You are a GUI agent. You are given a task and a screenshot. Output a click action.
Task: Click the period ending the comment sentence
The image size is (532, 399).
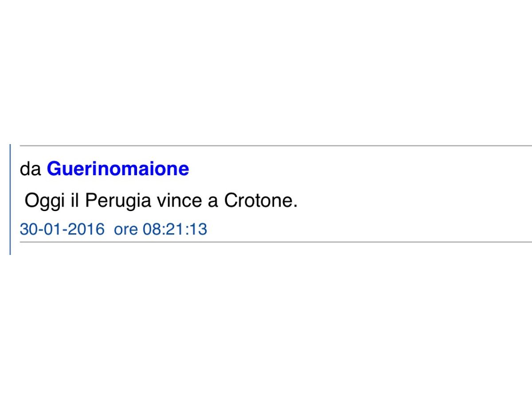point(295,206)
